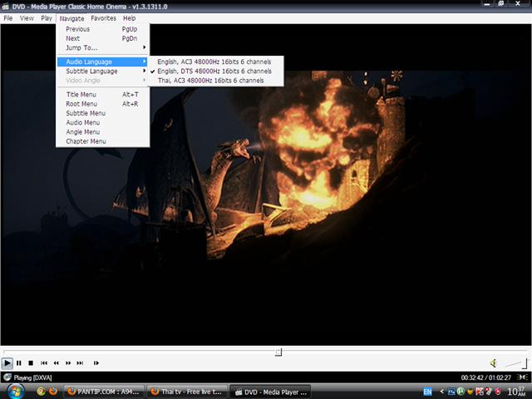Screen dimensions: 532x399
Task: Open the Windows Start orb
Action: pos(16,392)
